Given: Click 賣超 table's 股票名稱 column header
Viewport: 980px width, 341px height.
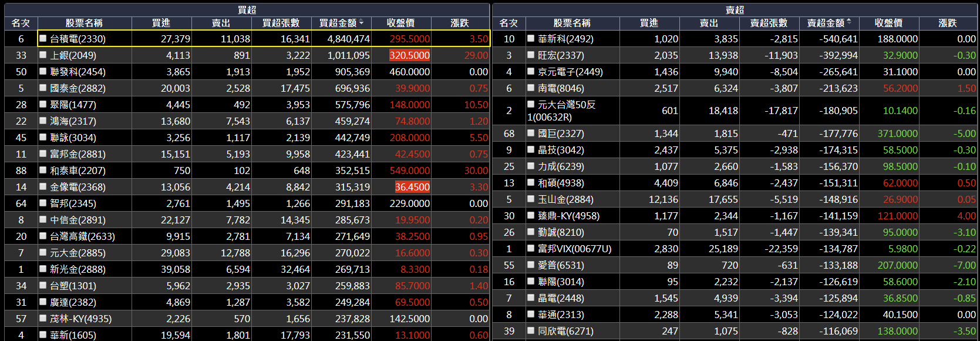Looking at the screenshot, I should click(572, 23).
